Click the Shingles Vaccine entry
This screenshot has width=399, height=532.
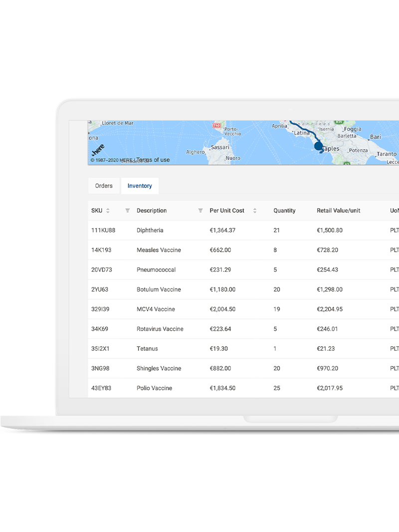tap(159, 368)
